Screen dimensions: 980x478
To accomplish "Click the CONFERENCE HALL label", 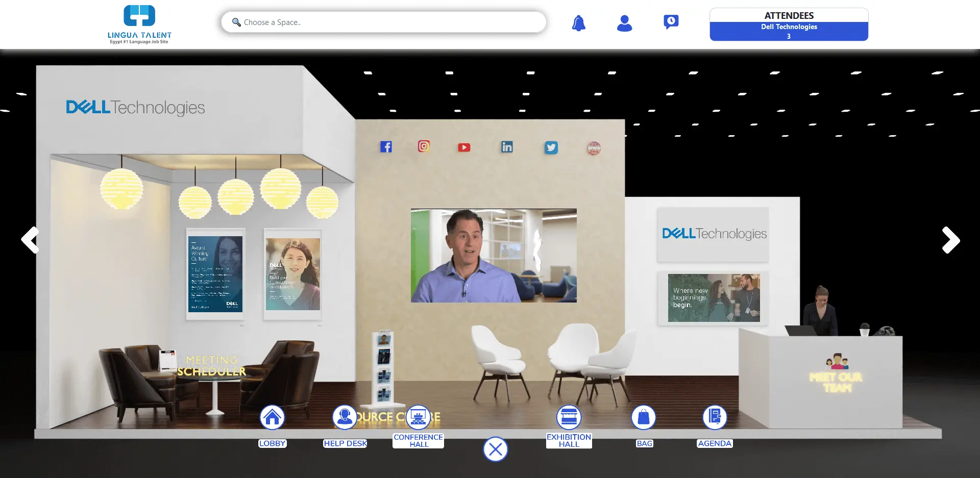I will [x=418, y=441].
